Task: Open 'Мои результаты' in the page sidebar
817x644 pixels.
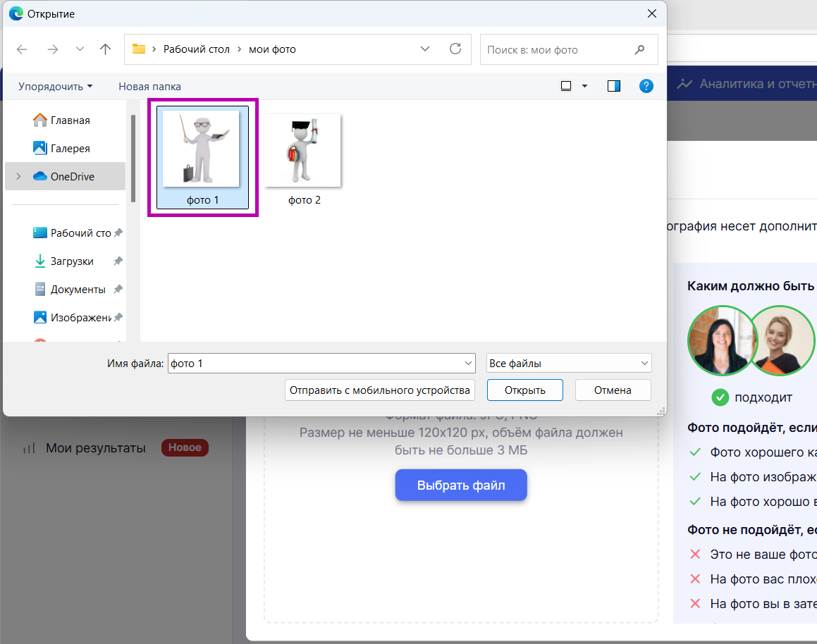Action: 96,448
